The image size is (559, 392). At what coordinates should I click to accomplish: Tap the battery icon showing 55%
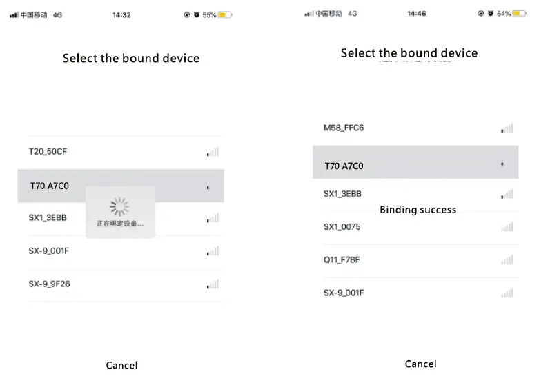[x=225, y=14]
